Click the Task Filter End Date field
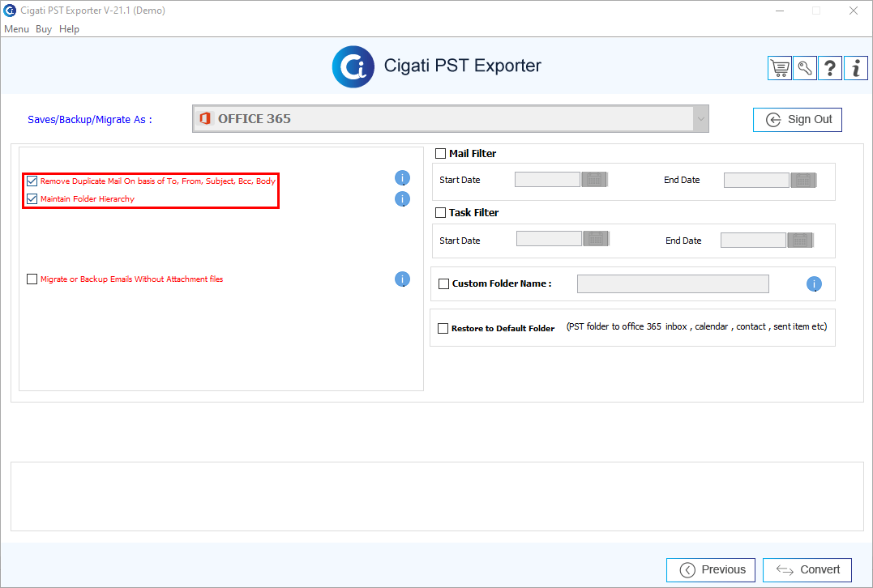The image size is (873, 588). [x=753, y=241]
